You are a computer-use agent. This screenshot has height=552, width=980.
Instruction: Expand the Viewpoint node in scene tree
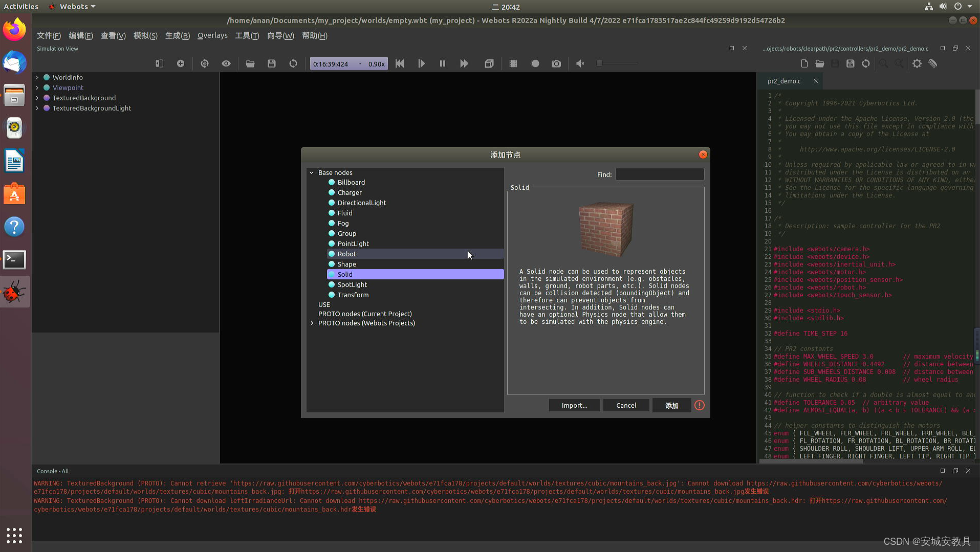tap(37, 87)
